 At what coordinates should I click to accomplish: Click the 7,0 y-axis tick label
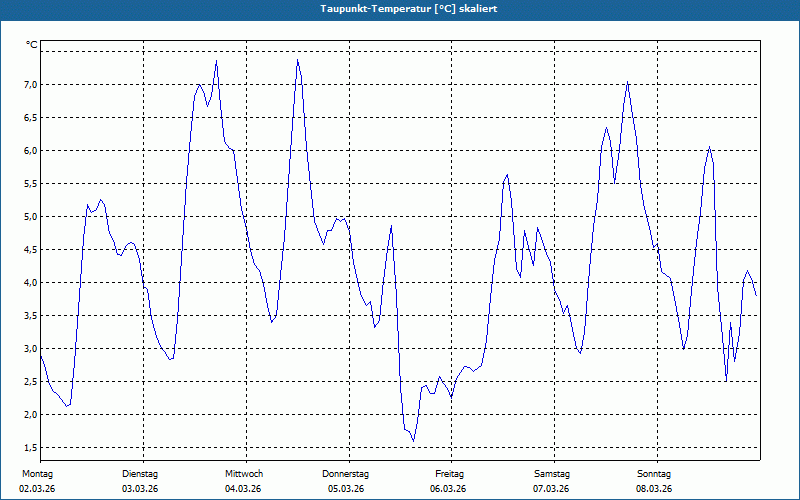pyautogui.click(x=32, y=85)
